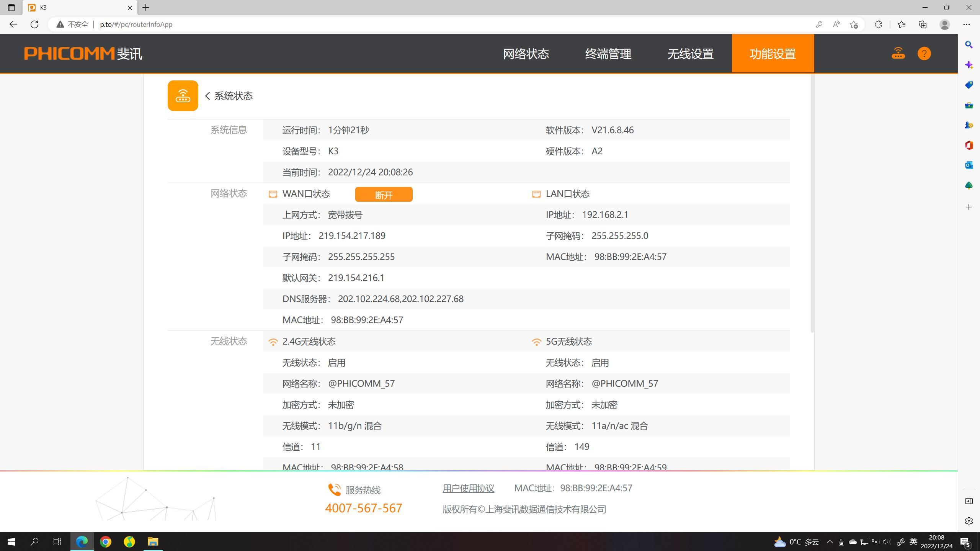
Task: Click footer MAC地址 98:BB:99:2E:A4:57
Action: [x=573, y=488]
